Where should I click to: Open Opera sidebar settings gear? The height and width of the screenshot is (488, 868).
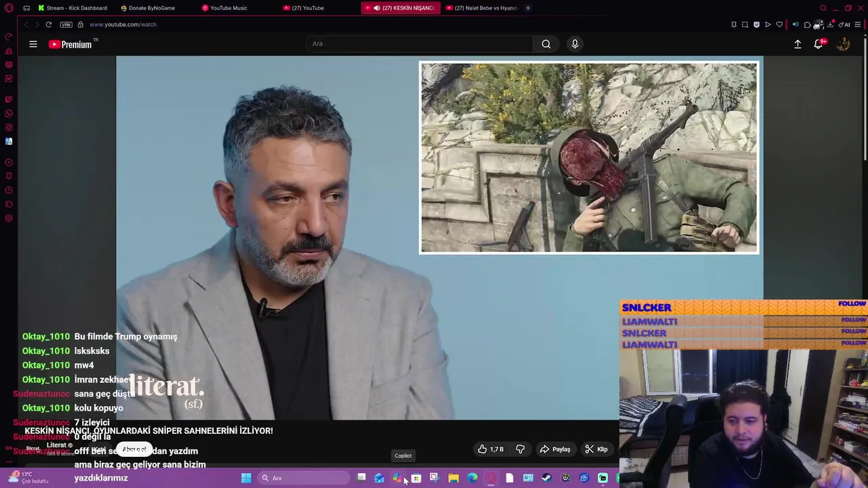tap(9, 218)
